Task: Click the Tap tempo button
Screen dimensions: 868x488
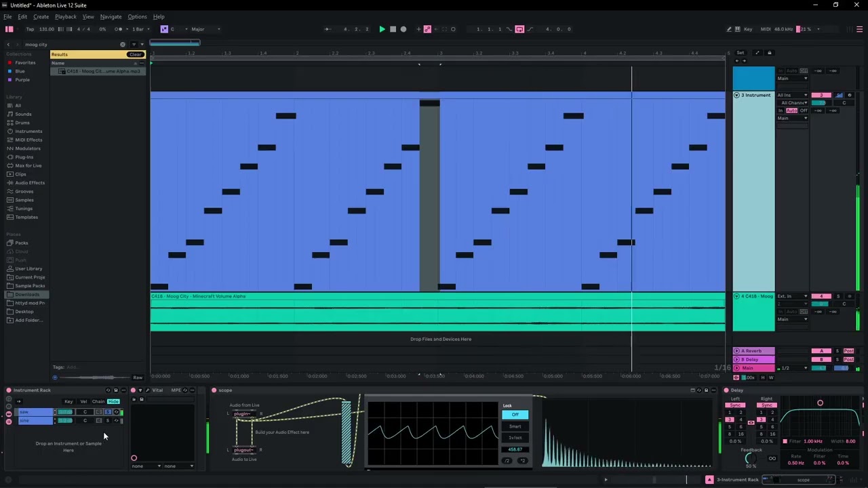Action: coord(30,29)
